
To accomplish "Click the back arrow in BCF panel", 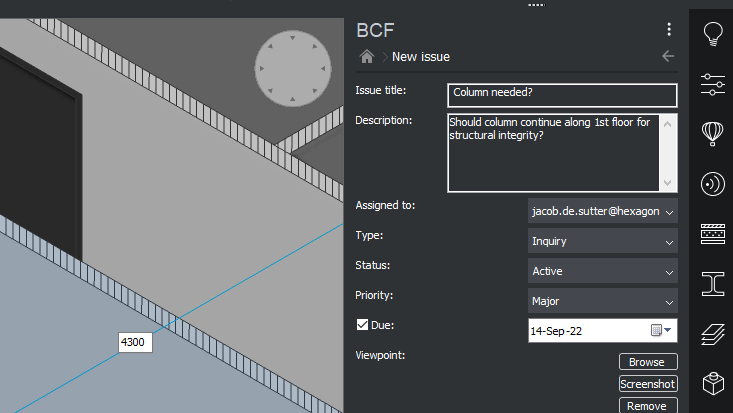I will (x=668, y=56).
